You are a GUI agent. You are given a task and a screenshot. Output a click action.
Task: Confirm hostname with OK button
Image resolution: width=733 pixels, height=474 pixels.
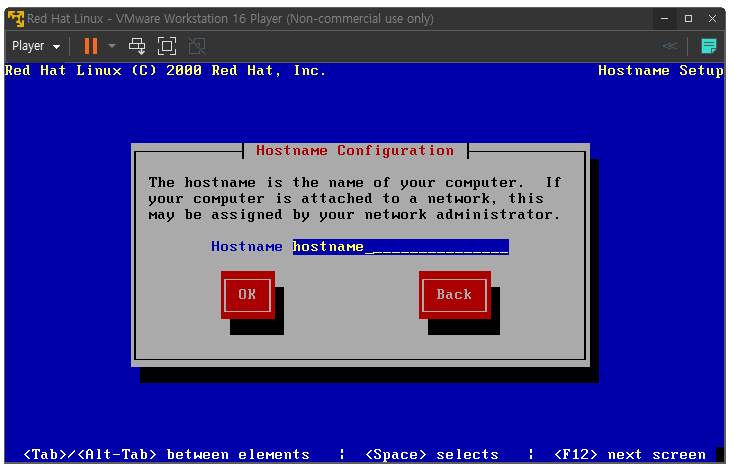point(248,294)
